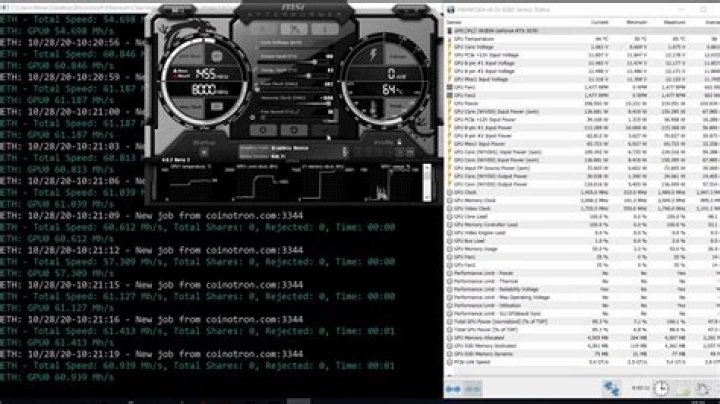Select the PCIe Link Speed row in HWiNFO

coord(583,362)
